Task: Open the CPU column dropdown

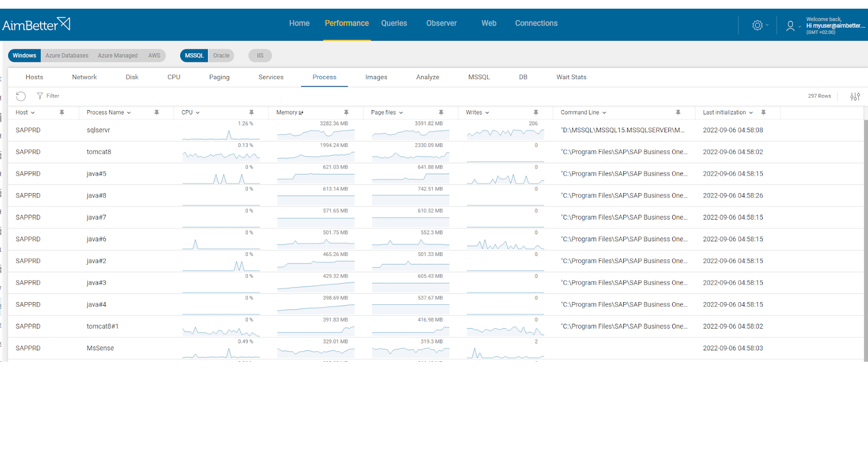Action: click(x=197, y=113)
